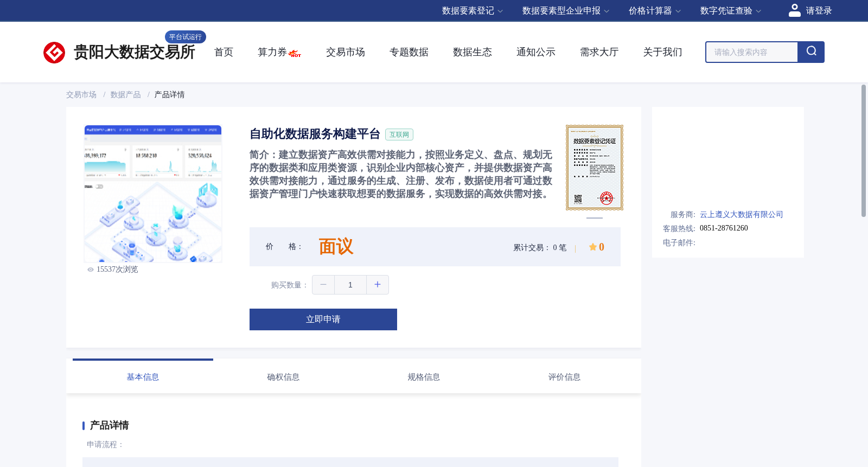Click the HOT badge beside 算力券

pyautogui.click(x=295, y=54)
